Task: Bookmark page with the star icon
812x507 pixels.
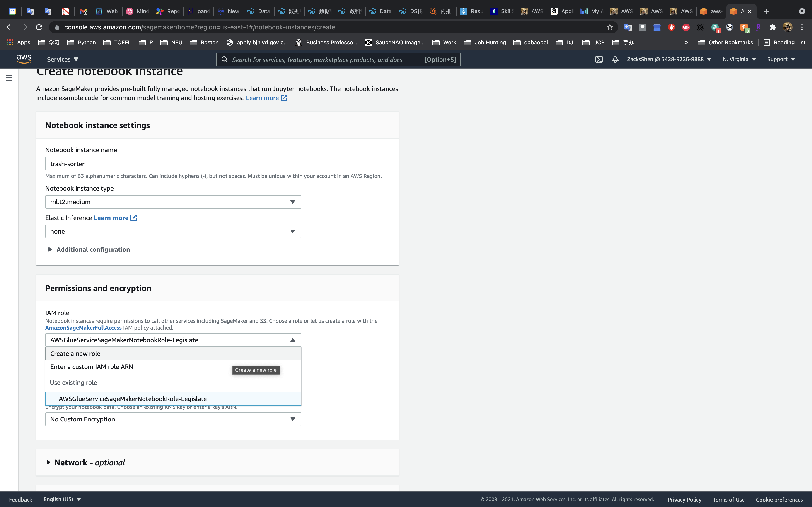Action: point(609,27)
